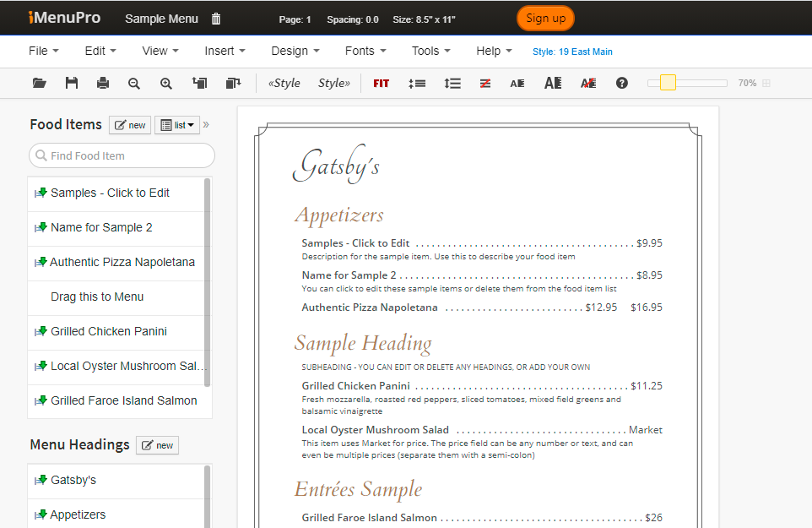Viewport: 812px width, 528px height.
Task: Open the list dropdown in Food Items panel
Action: [176, 124]
